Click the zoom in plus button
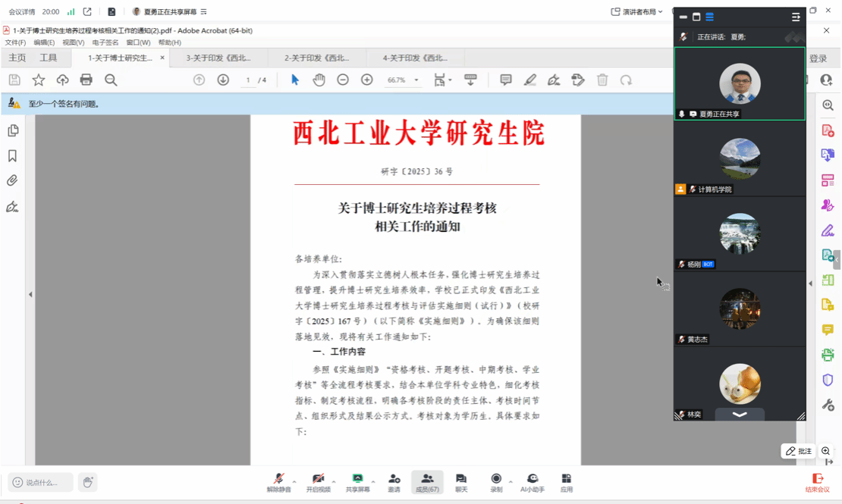The width and height of the screenshot is (842, 504). (367, 80)
